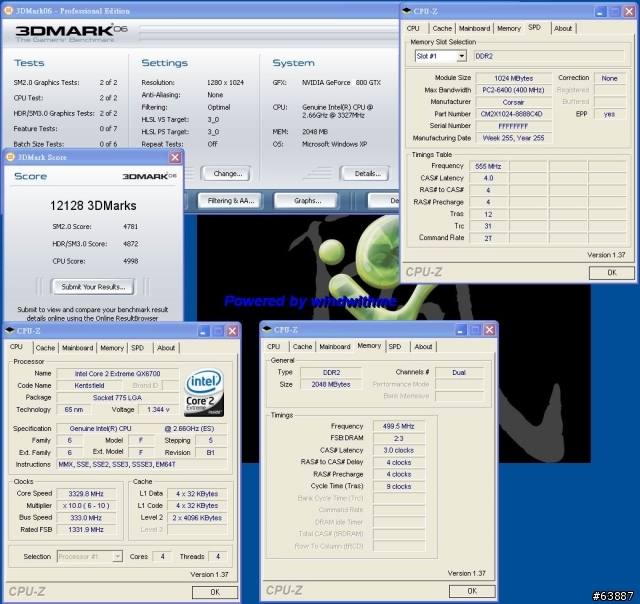This screenshot has width=640, height=604.
Task: Open Cache tab in processor CPU-Z window
Action: click(45, 348)
